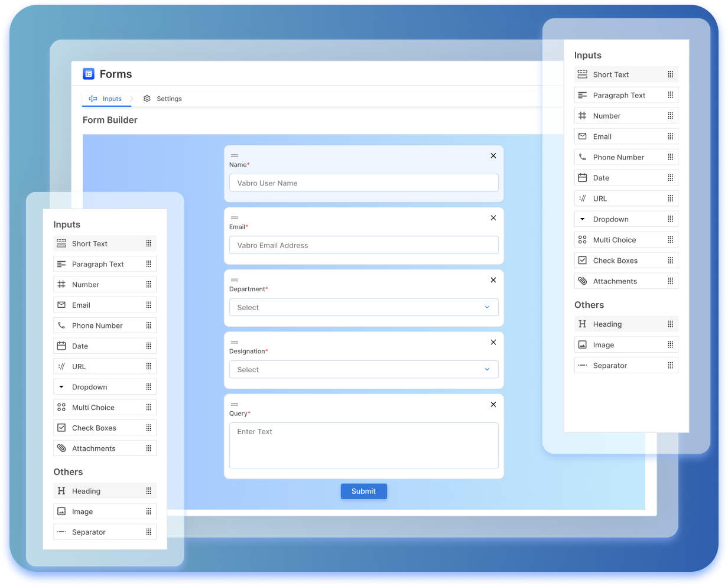Click into the Vabro User Name field
The image size is (728, 586).
pyautogui.click(x=363, y=183)
